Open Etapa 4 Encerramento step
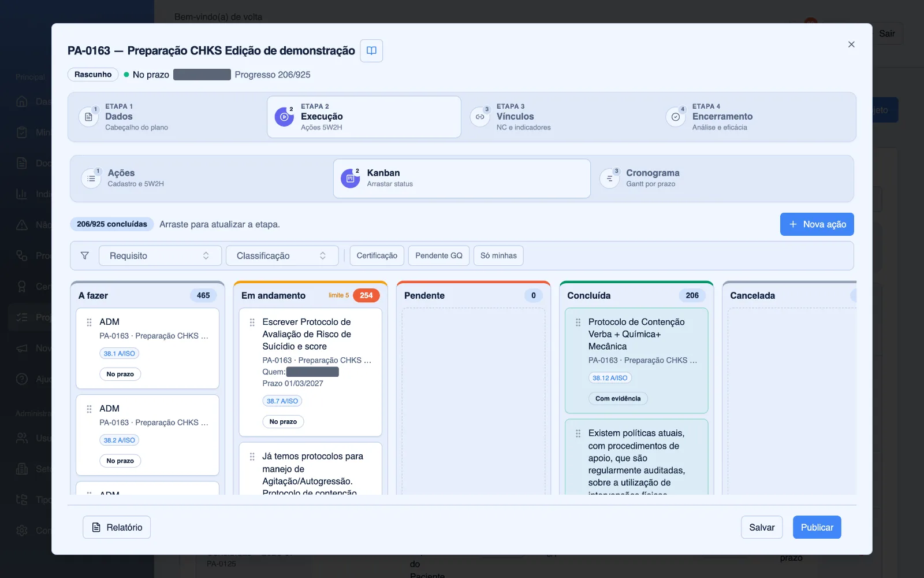Screen dimensions: 924x578 click(x=756, y=117)
